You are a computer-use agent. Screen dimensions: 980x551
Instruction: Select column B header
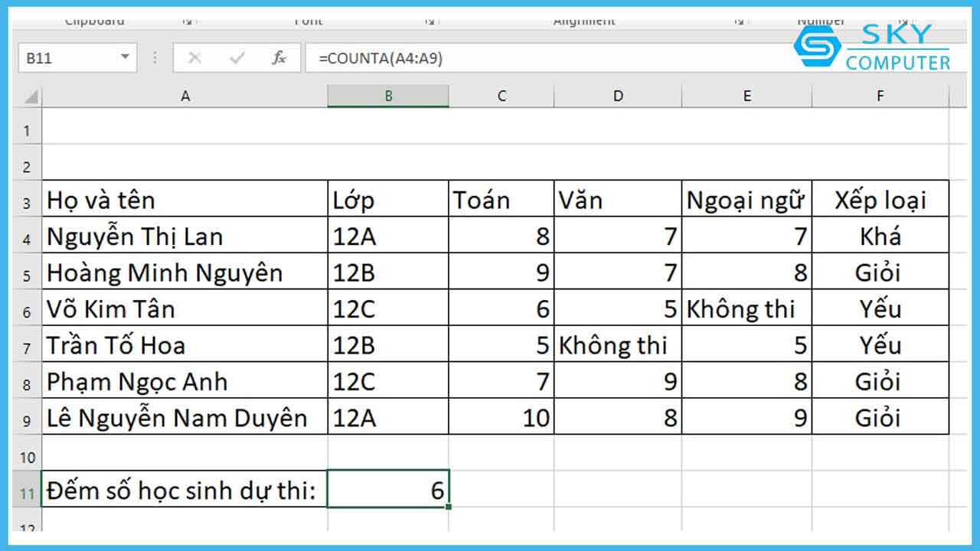tap(388, 96)
